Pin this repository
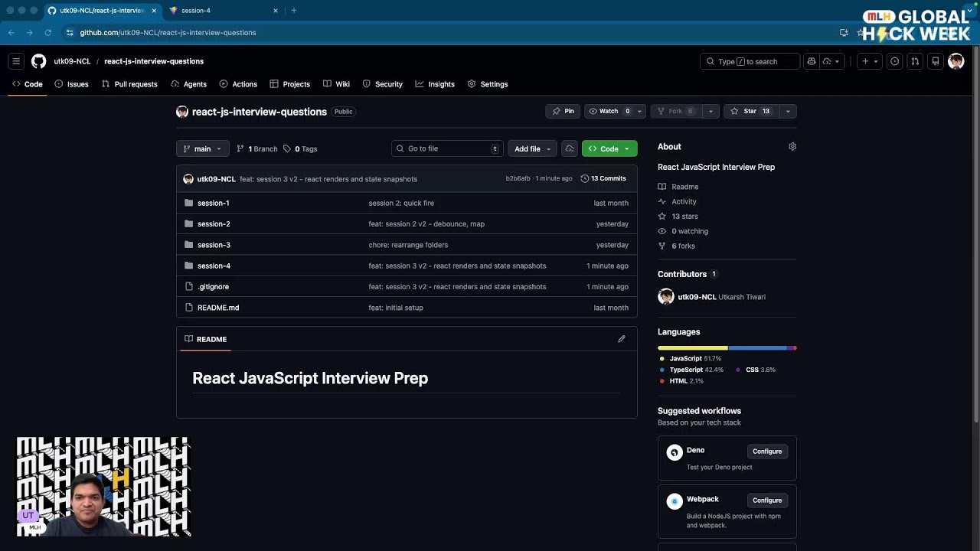 pos(563,111)
